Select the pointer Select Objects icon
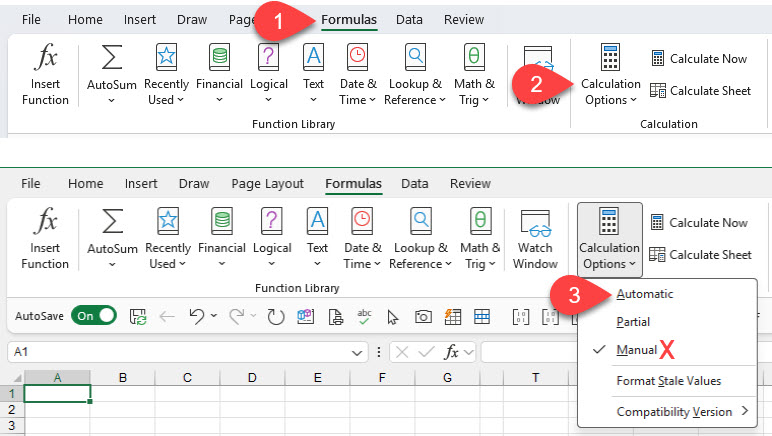 [x=393, y=316]
